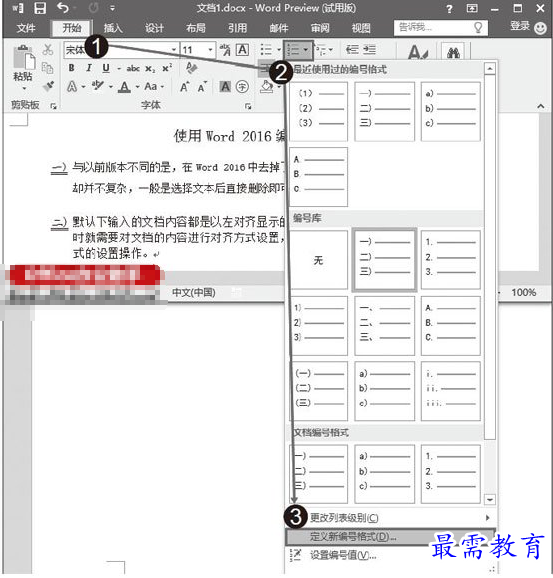Collapse the ribbon with the caret

[x=540, y=106]
